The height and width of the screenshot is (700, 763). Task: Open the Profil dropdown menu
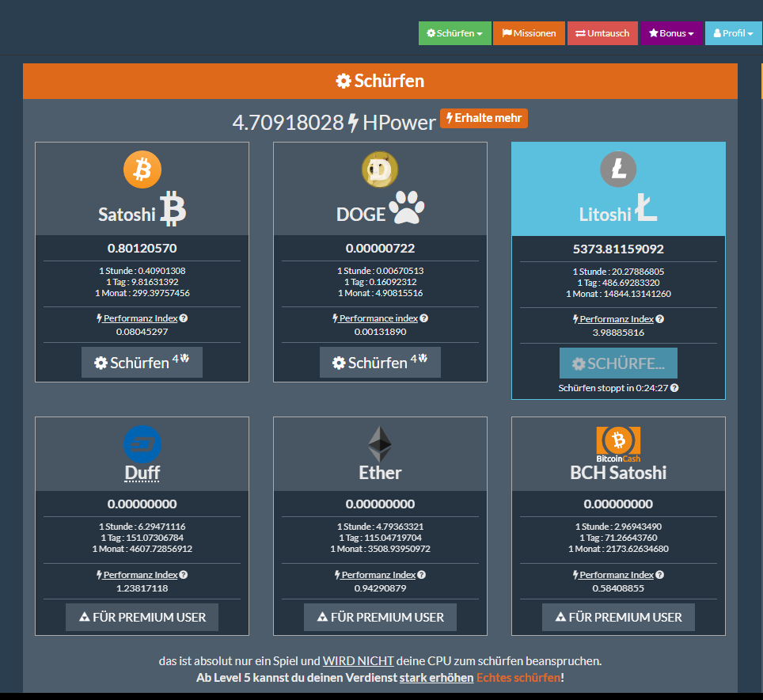point(733,33)
